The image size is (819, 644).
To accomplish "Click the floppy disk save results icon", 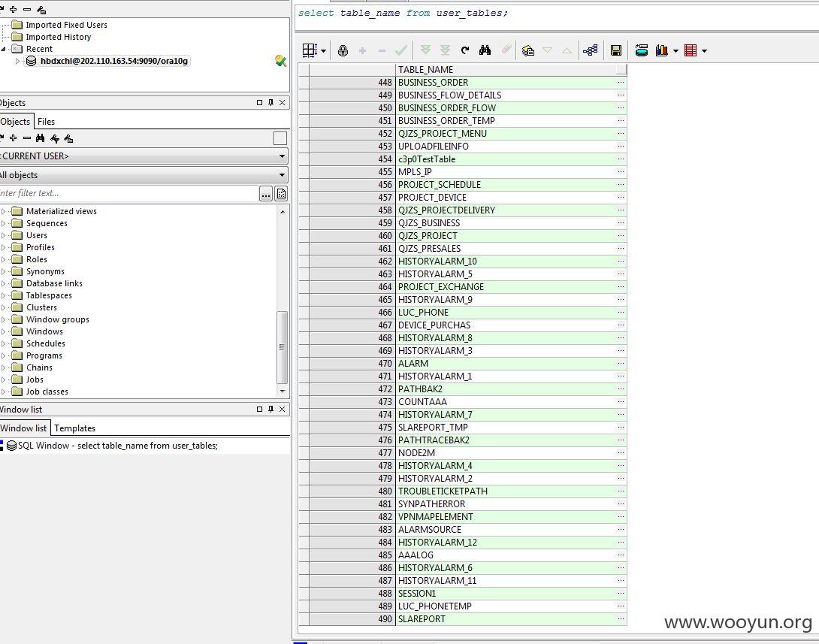I will pos(616,50).
